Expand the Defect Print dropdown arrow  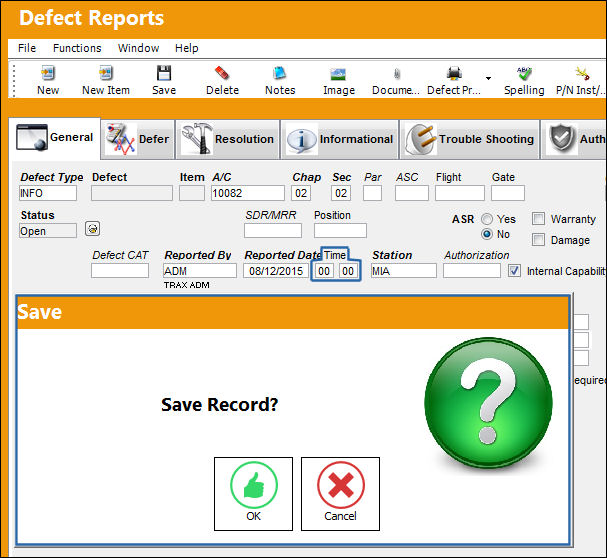[x=489, y=78]
